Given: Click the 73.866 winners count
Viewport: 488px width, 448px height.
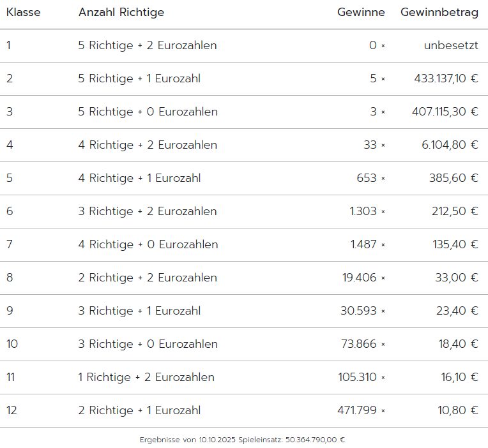Looking at the screenshot, I should (359, 344).
